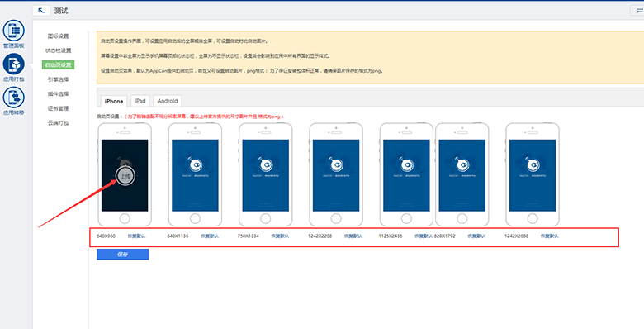Click the 1242X2688 phone splash preview
The image size is (644, 329).
533,175
